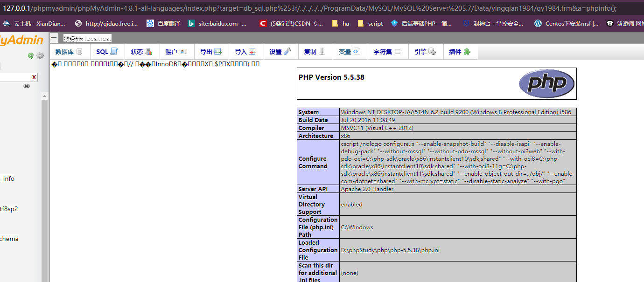Image resolution: width=644 pixels, height=282 pixels.
Task: Click the green reload navigation panel icon
Action: point(31,55)
